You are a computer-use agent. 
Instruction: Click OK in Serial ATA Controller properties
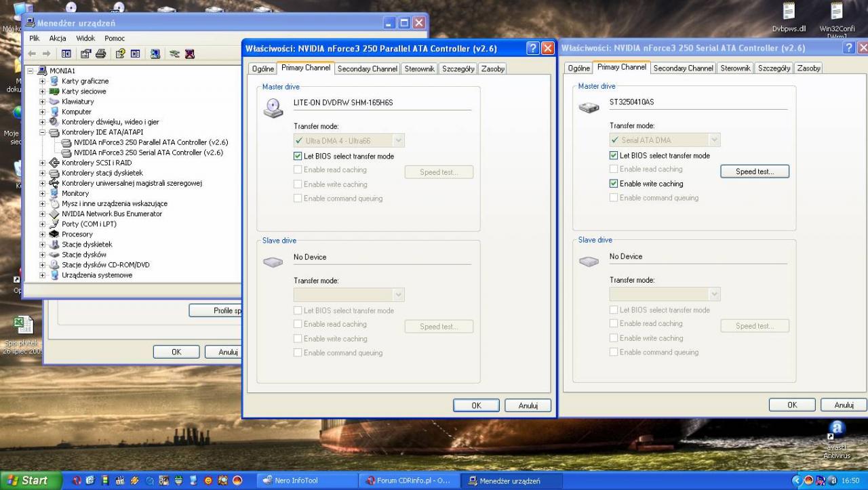pyautogui.click(x=792, y=405)
